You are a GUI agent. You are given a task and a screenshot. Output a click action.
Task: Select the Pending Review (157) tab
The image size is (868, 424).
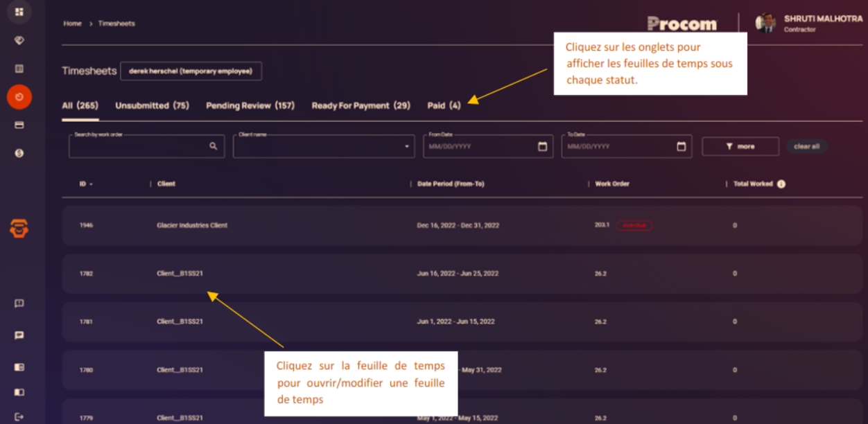click(x=250, y=106)
